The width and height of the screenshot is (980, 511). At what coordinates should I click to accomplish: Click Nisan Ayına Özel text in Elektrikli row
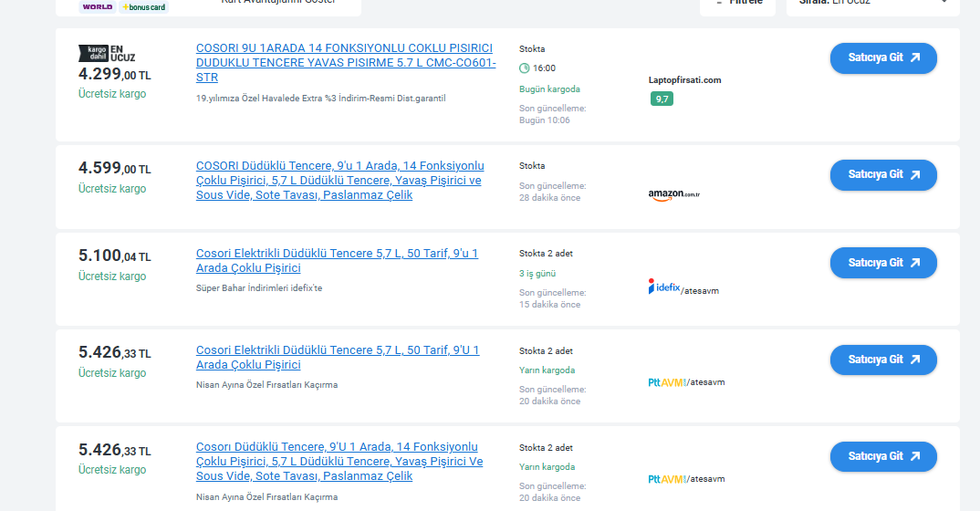[x=266, y=385]
